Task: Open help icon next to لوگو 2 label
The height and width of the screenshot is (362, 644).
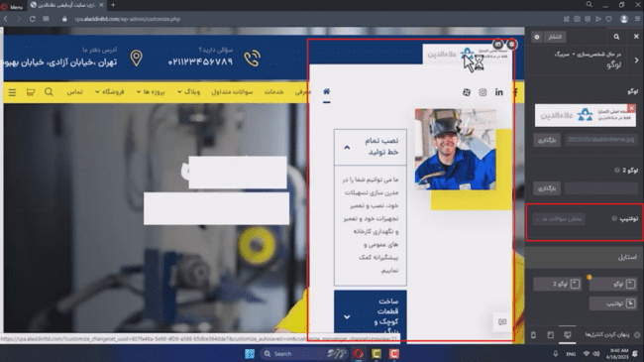Action: 617,170
